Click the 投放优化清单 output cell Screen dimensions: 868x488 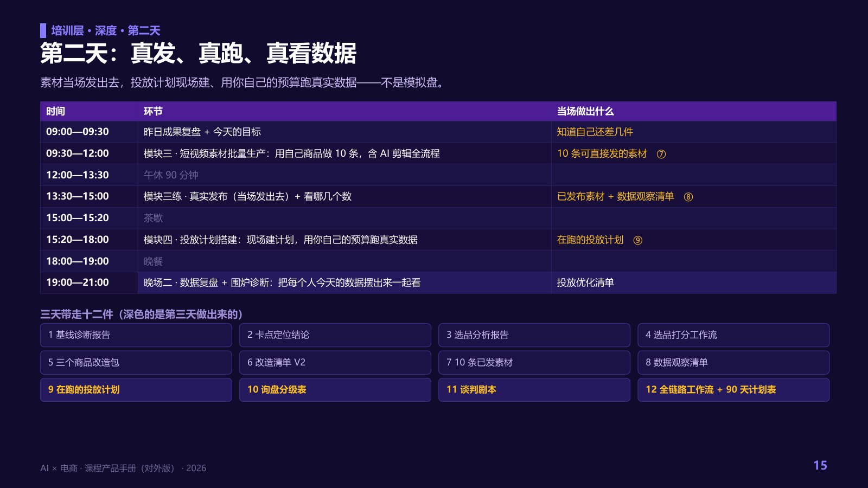click(x=694, y=282)
